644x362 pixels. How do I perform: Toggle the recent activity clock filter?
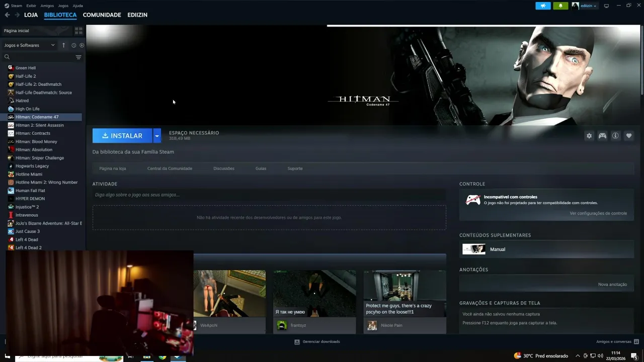point(73,45)
